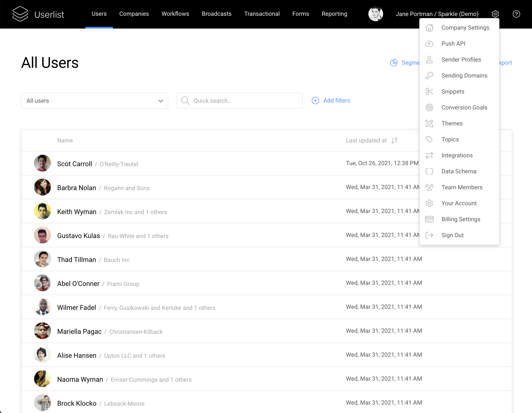Select Sign Out from the menu

pyautogui.click(x=453, y=235)
